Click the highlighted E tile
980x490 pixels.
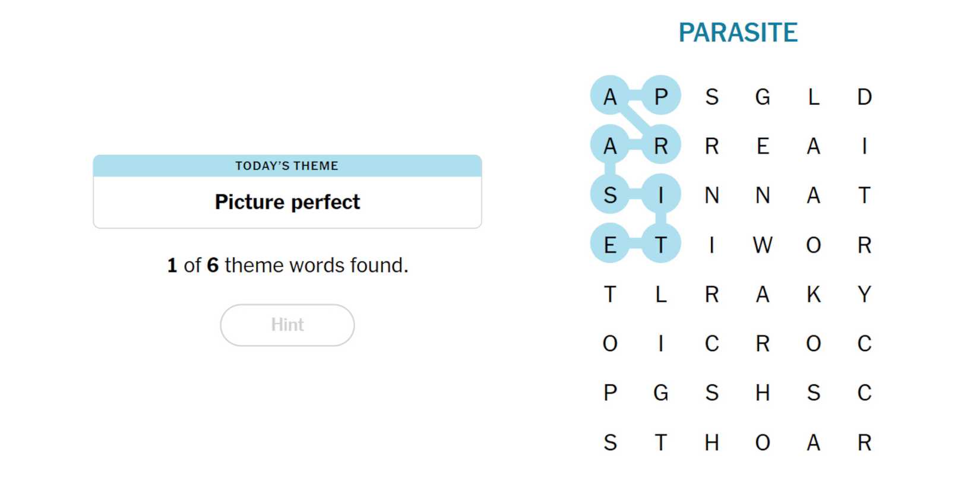(610, 245)
